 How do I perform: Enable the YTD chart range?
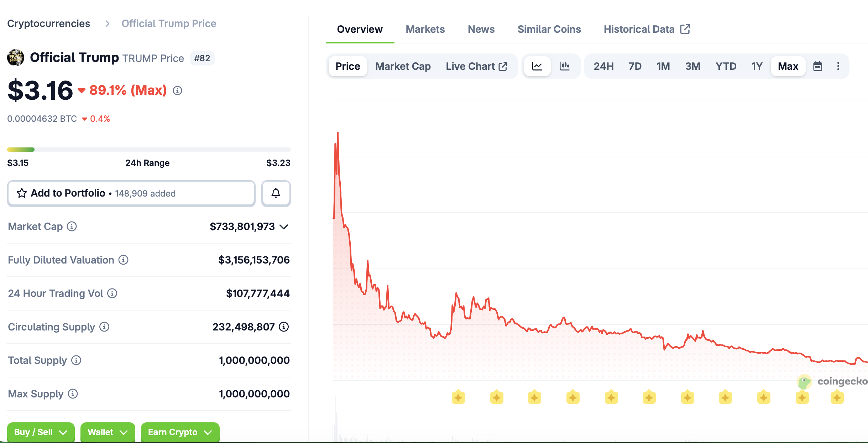click(x=726, y=66)
